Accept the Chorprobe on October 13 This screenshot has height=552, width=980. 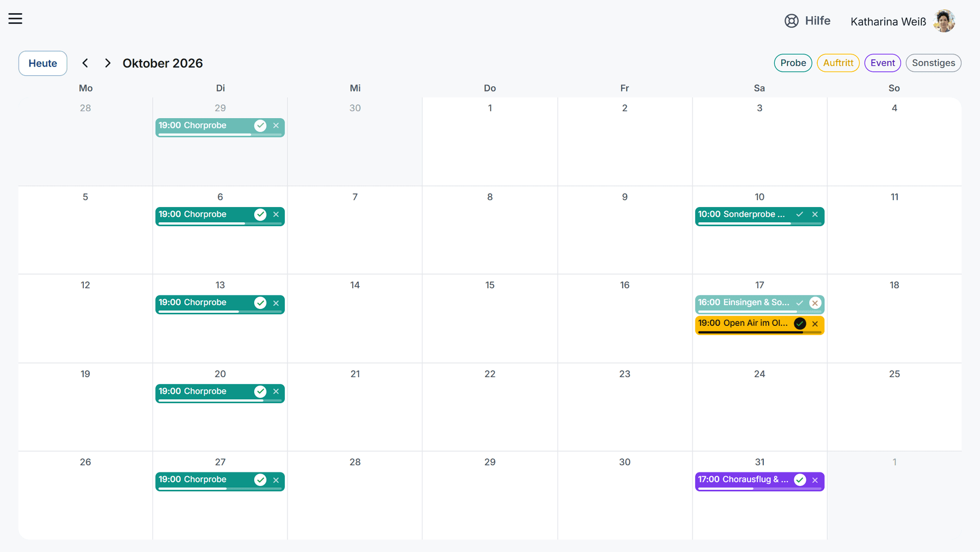pyautogui.click(x=260, y=303)
